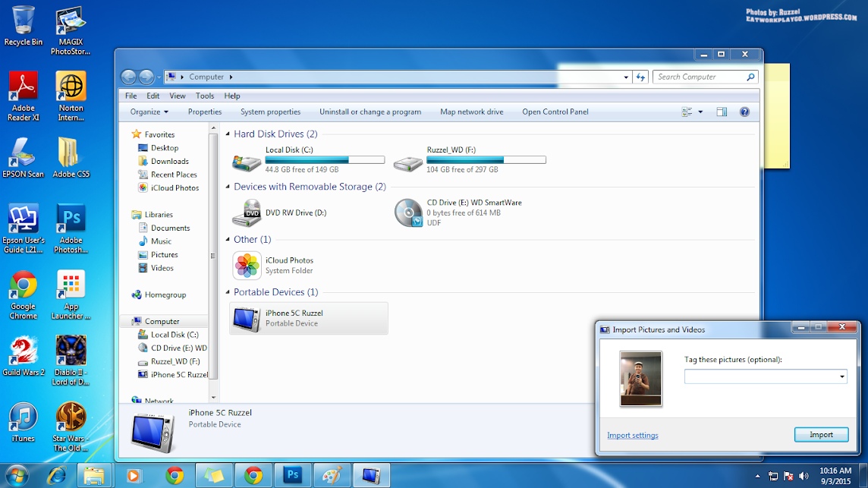Open Internet Explorer from the taskbar
The image size is (868, 488).
(56, 475)
